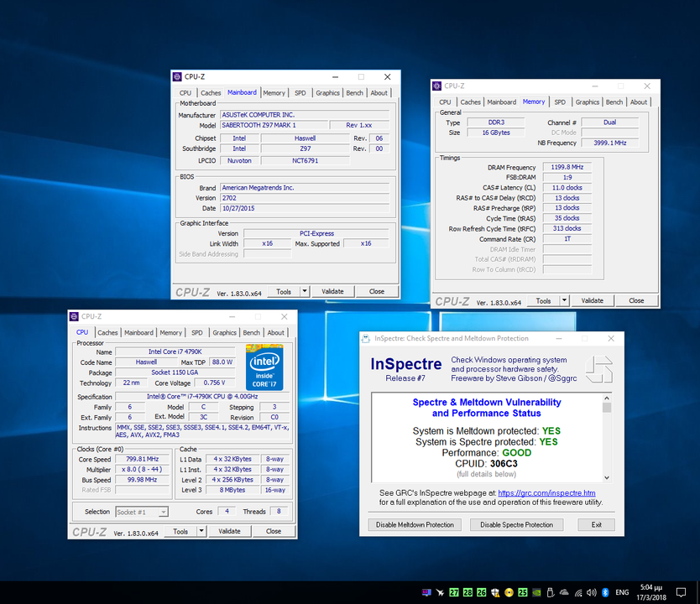Click the airplane mode tray icon

440,592
